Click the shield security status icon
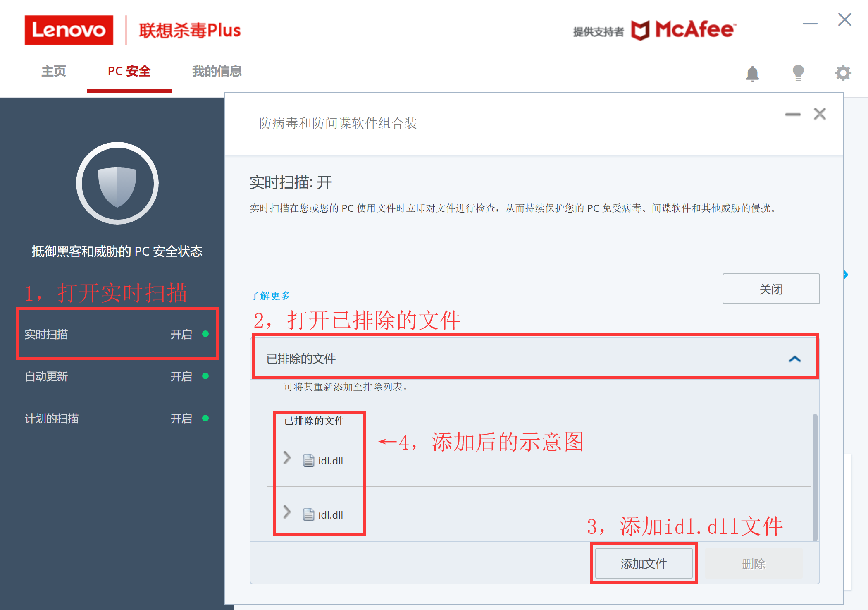868x610 pixels. click(x=117, y=183)
